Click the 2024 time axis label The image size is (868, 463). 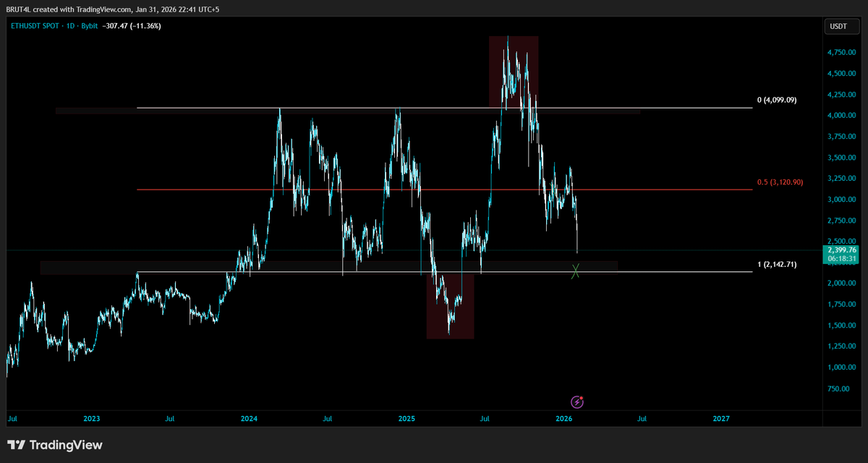click(249, 418)
